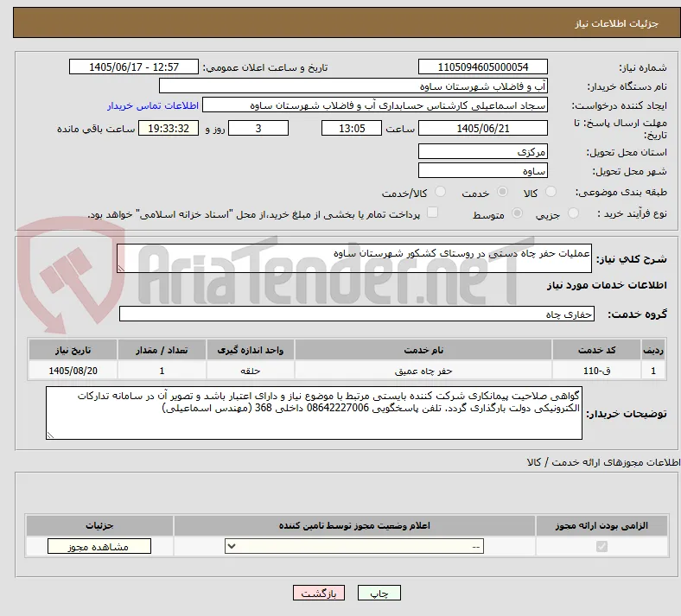The width and height of the screenshot is (681, 616).
Task: Click the remaining time field 19:33:32
Action: 169,128
